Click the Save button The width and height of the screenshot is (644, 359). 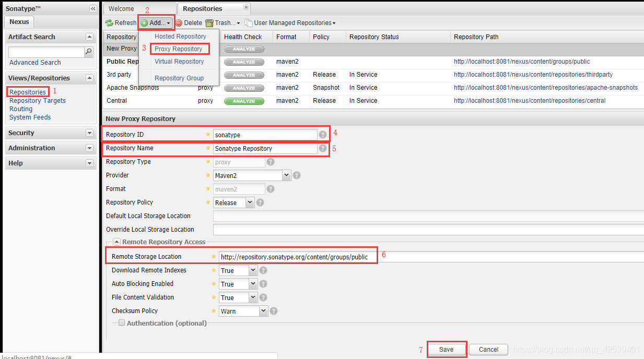[447, 349]
